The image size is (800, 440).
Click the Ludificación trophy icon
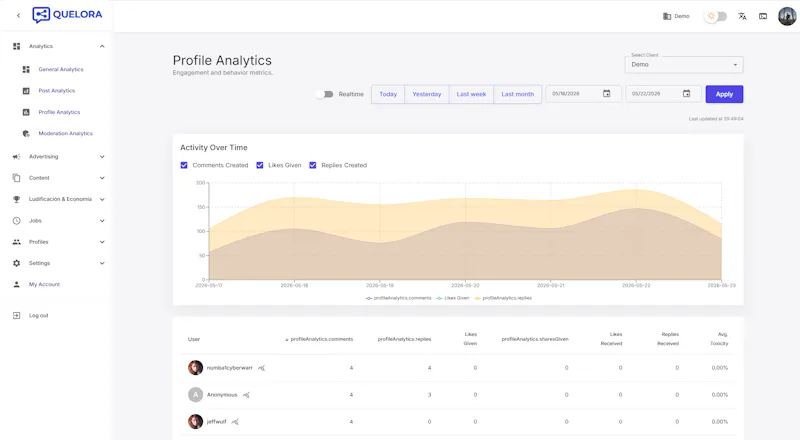[x=16, y=200]
